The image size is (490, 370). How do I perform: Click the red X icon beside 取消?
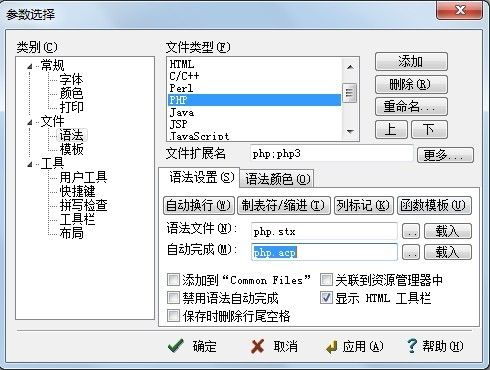[257, 346]
